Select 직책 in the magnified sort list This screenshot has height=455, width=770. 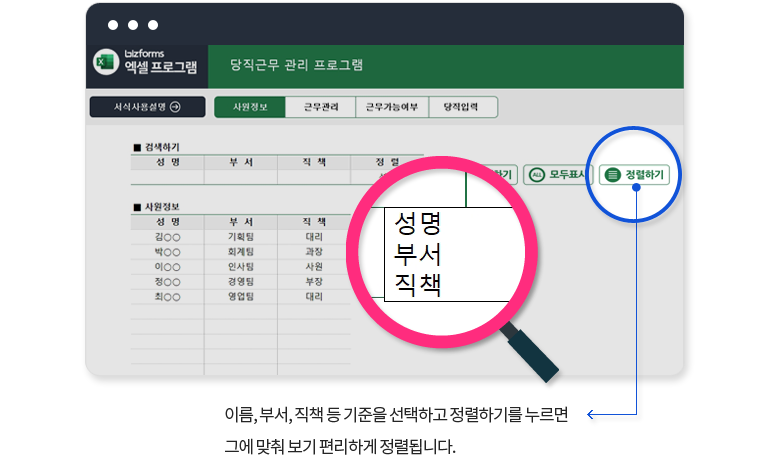418,285
